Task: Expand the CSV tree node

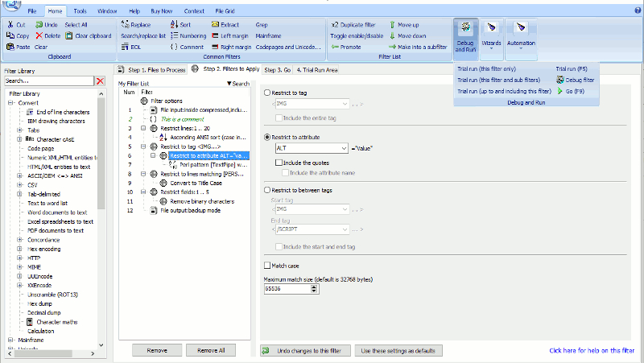Action: click(x=19, y=185)
